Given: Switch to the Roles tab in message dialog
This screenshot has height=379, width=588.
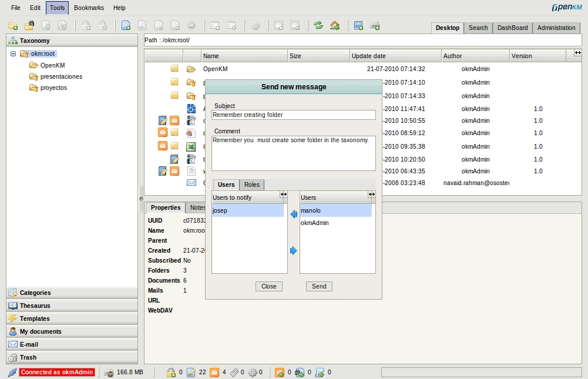Looking at the screenshot, I should pyautogui.click(x=252, y=185).
